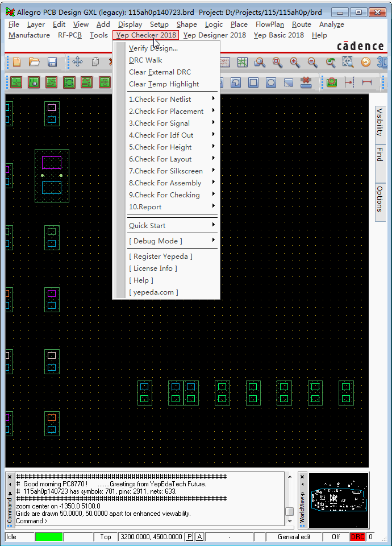Toggle the P button in status bar
The height and width of the screenshot is (546, 392).
190,537
